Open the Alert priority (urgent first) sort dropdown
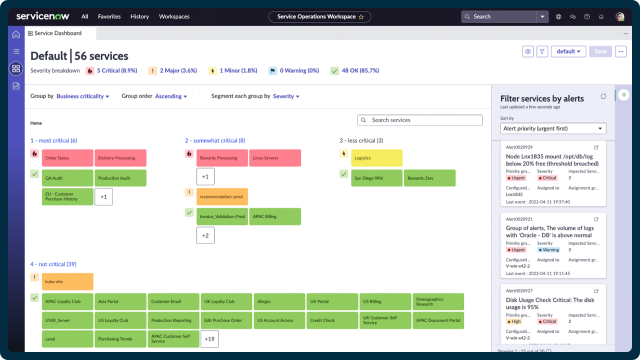This screenshot has width=640, height=360. point(553,129)
